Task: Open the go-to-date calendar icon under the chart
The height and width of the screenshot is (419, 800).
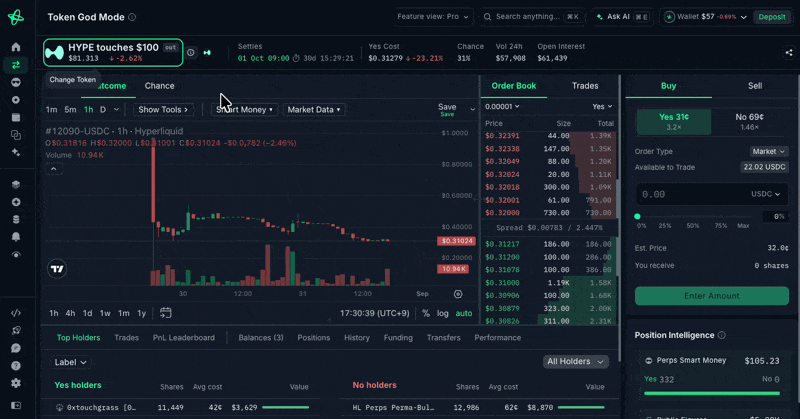Action: (165, 313)
